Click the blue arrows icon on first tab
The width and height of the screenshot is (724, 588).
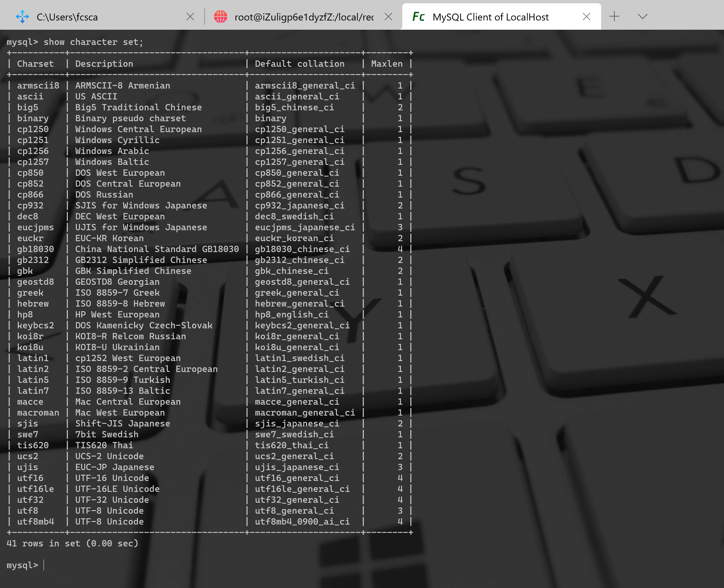coord(22,17)
